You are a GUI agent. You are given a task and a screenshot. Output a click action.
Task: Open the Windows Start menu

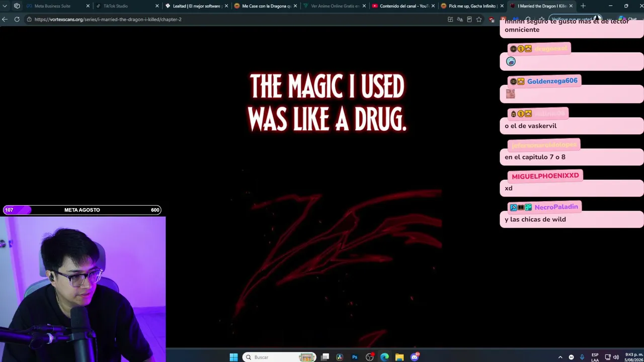click(x=233, y=357)
